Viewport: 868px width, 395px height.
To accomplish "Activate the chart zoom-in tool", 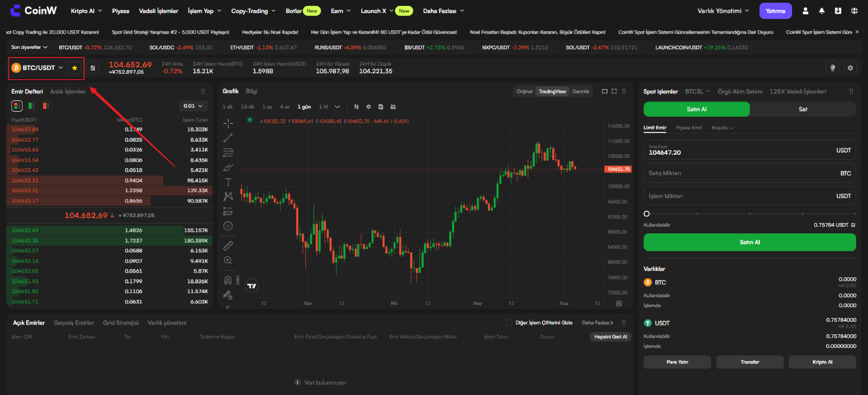I will (228, 260).
